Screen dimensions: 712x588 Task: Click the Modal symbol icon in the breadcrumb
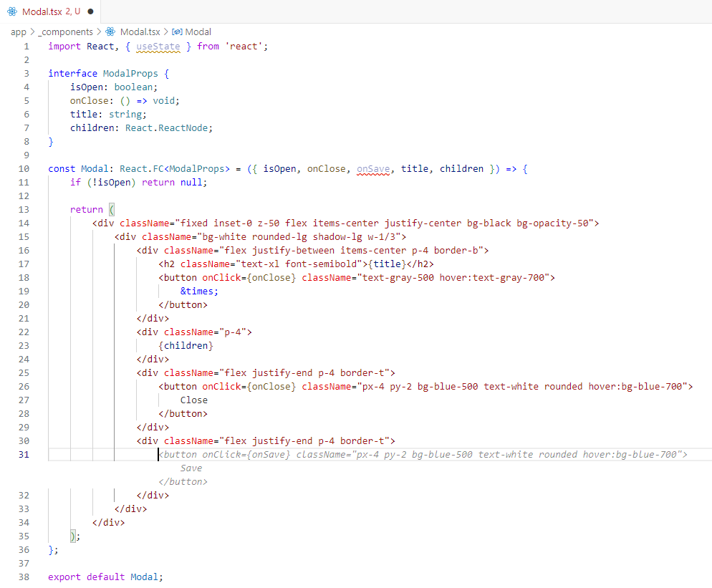[177, 32]
